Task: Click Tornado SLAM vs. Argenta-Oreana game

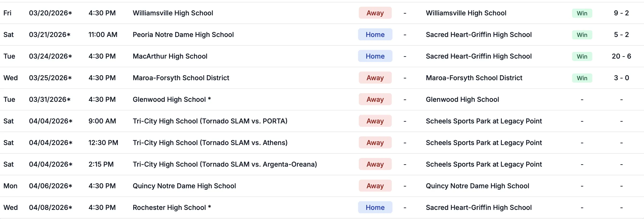Action: click(225, 164)
